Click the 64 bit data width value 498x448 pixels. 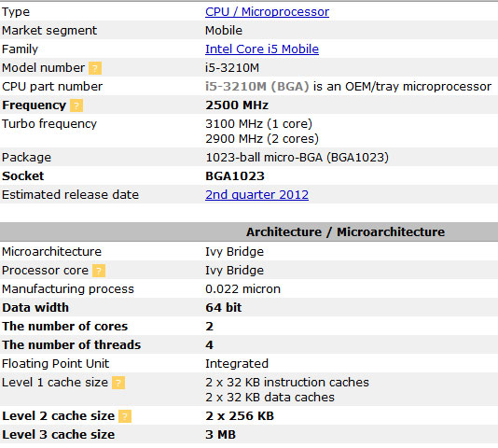(224, 307)
